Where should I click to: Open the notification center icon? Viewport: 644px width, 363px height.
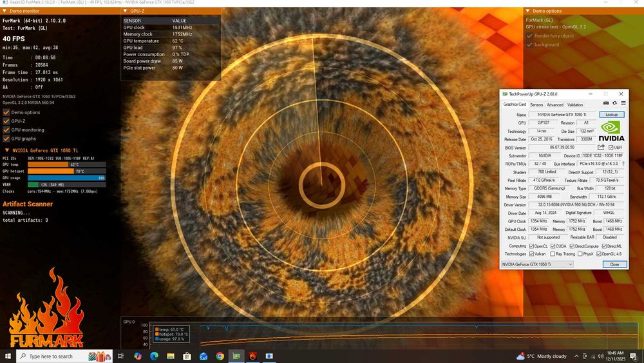click(633, 357)
